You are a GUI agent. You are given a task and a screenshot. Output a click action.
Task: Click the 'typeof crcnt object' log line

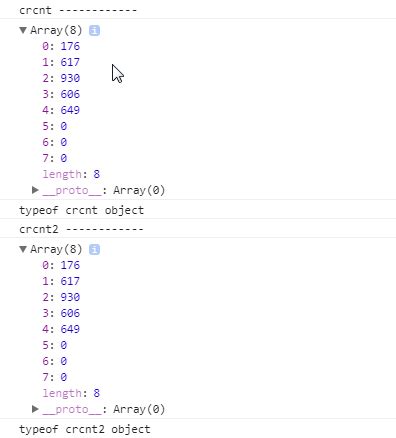(x=81, y=210)
